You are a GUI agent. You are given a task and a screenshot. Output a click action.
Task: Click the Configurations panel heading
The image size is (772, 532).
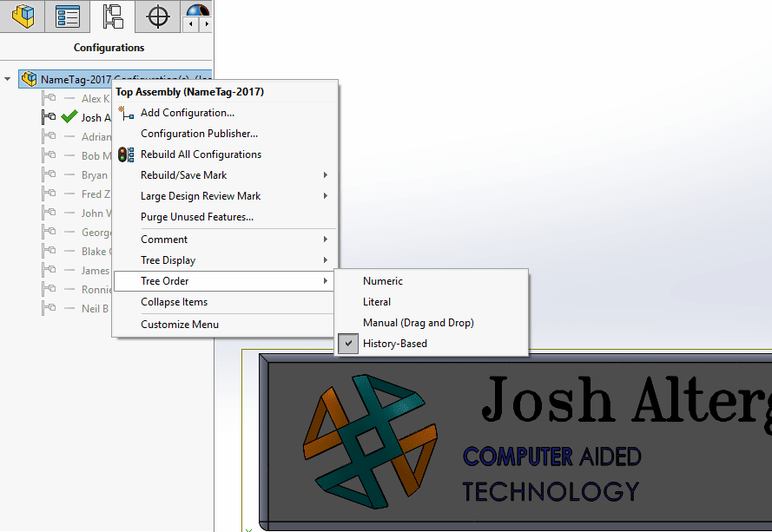pyautogui.click(x=109, y=48)
